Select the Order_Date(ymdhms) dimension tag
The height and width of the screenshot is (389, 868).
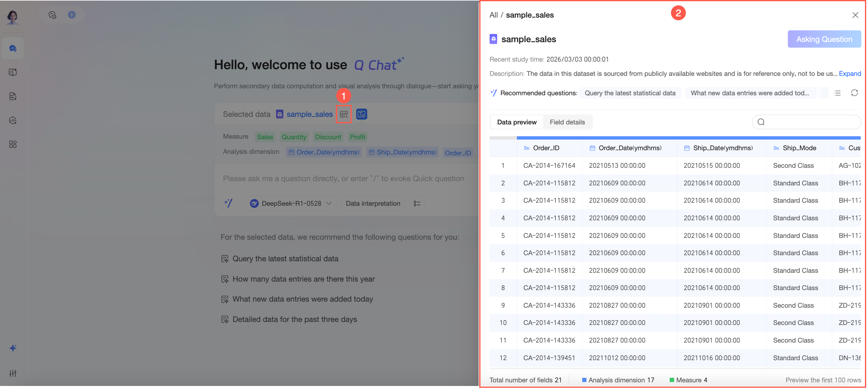pyautogui.click(x=324, y=152)
